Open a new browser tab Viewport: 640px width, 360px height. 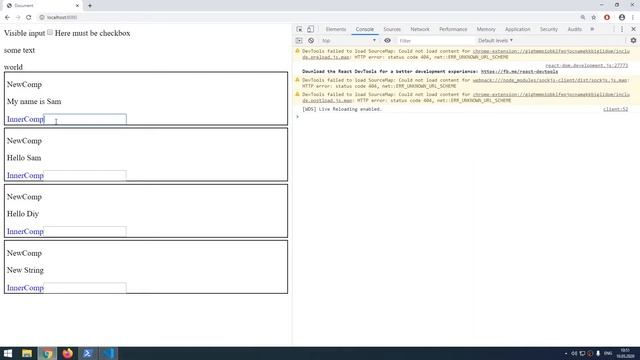pos(90,6)
